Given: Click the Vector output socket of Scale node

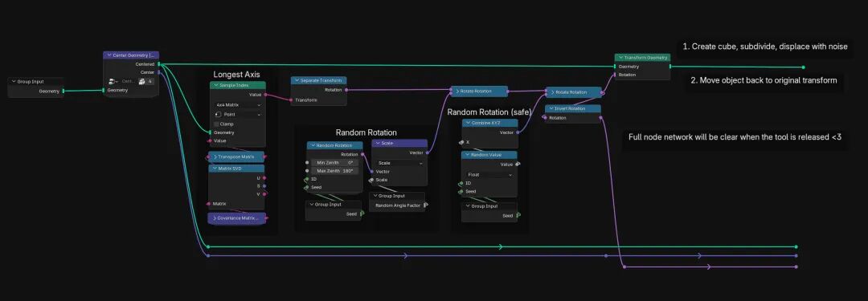Looking at the screenshot, I should pos(428,153).
